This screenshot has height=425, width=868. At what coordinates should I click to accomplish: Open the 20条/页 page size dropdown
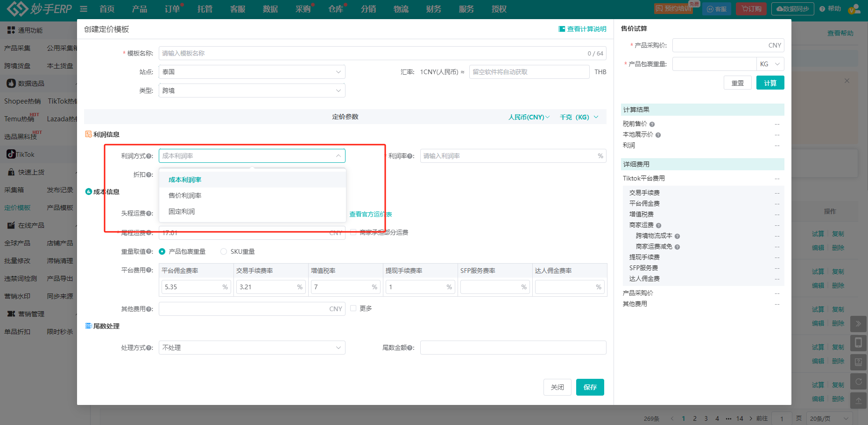tap(829, 418)
